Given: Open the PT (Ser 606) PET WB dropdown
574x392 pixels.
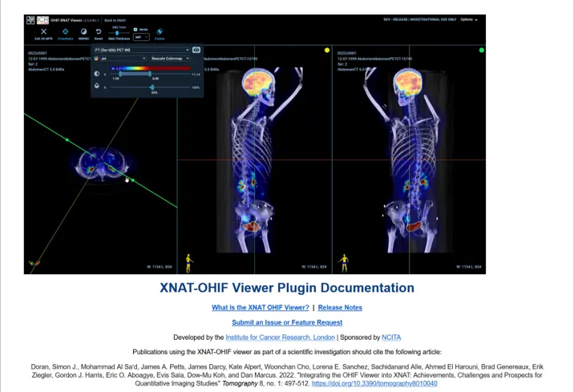Looking at the screenshot, I should click(142, 50).
